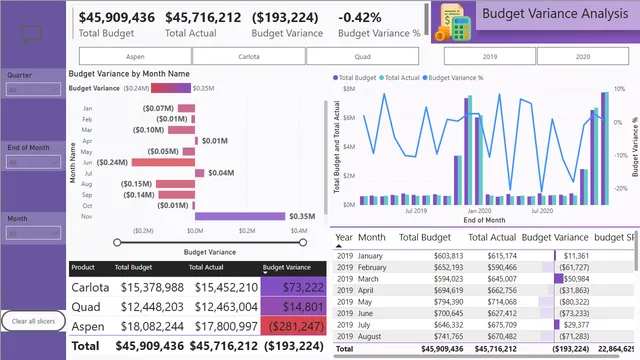Click Budget Variance header in monthly table
Screen dimensions: 640x360
coord(555,237)
